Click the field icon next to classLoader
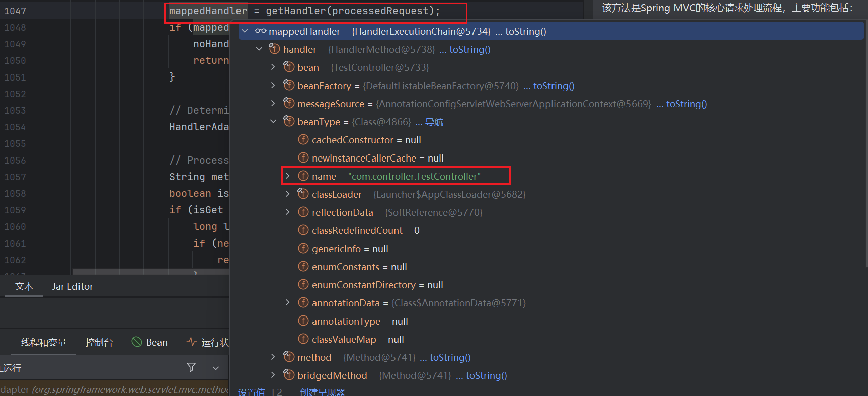Screen dimensions: 868x396 [303, 194]
